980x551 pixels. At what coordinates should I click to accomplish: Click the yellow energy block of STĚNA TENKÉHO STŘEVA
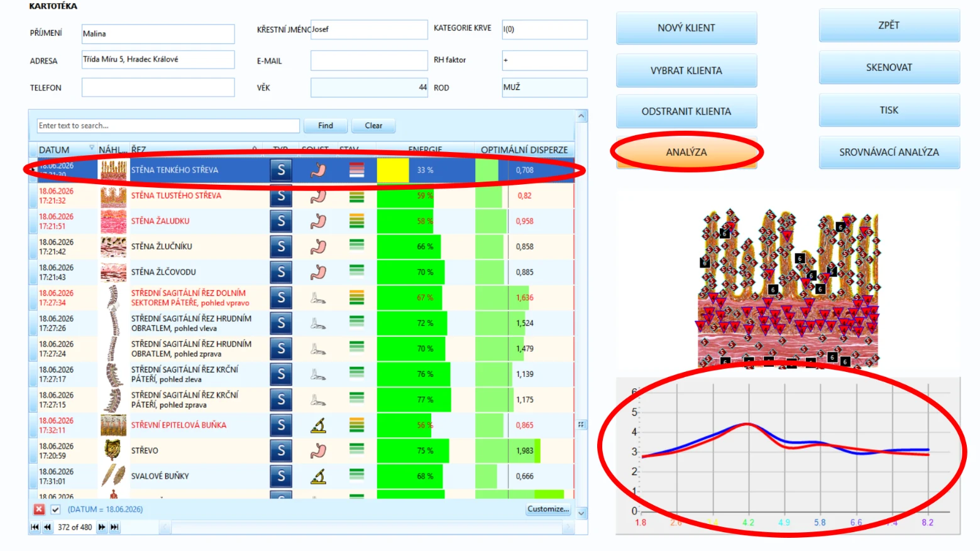(x=393, y=170)
